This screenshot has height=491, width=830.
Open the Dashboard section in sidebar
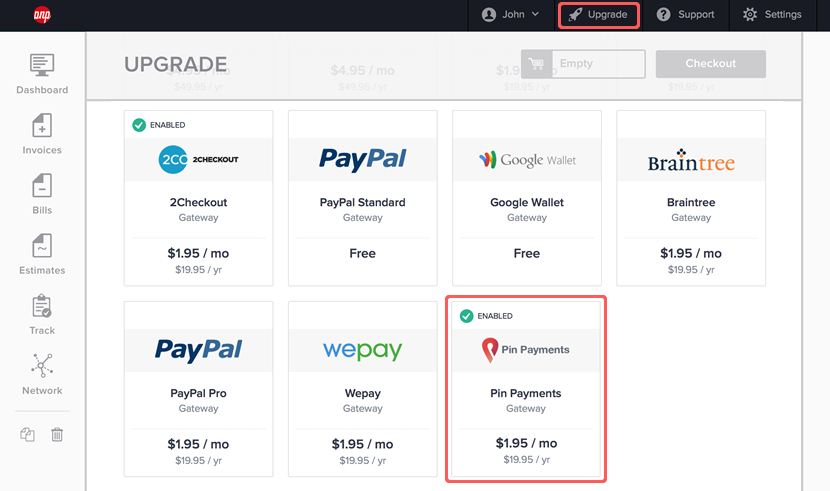pos(42,74)
